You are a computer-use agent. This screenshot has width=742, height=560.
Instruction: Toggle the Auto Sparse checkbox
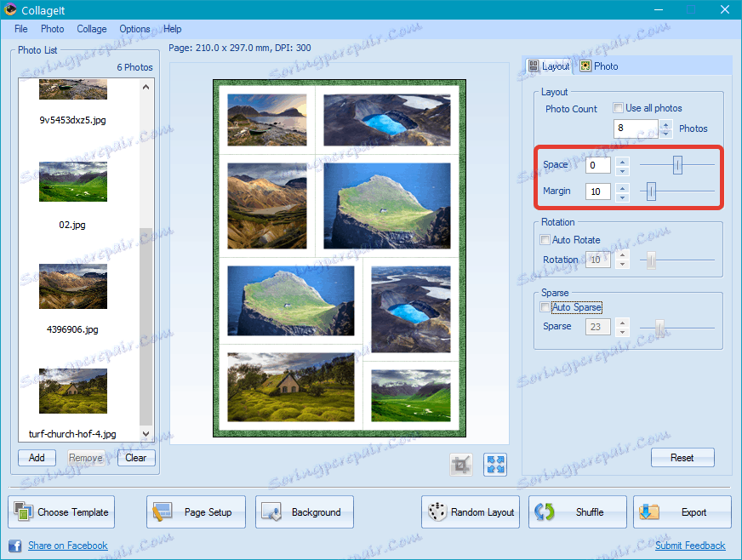545,306
